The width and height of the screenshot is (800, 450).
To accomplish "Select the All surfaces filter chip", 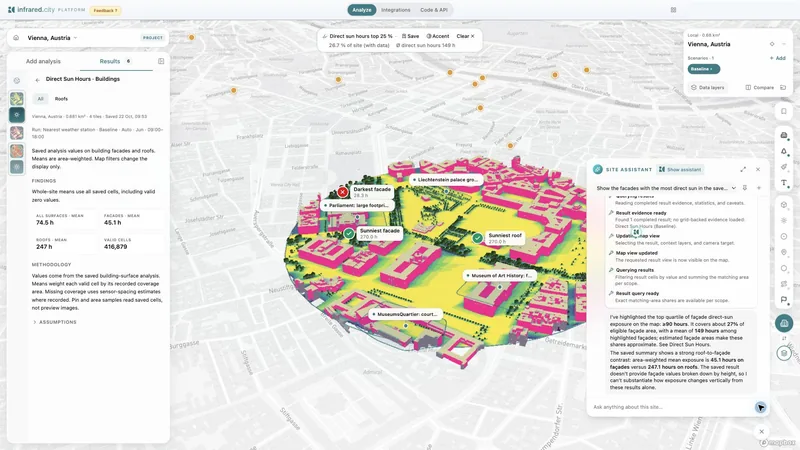I will [40, 99].
